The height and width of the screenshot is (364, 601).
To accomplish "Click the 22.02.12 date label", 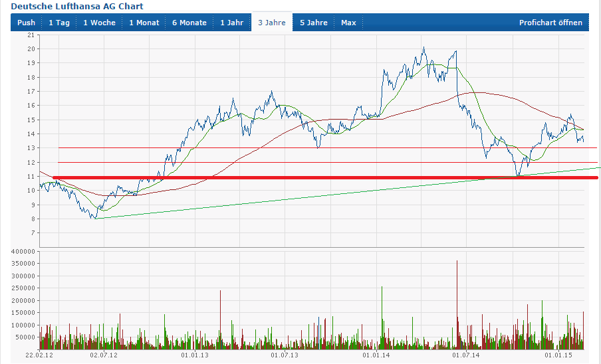I will point(39,355).
